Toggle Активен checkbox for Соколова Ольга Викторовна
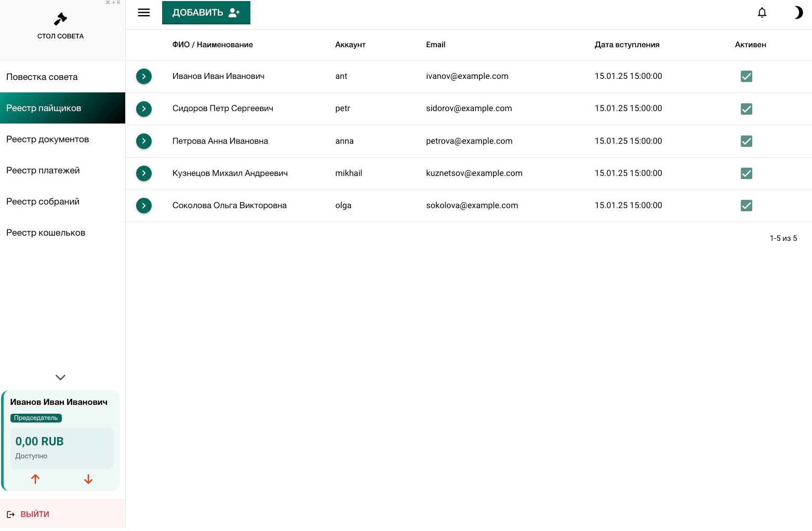 click(746, 206)
